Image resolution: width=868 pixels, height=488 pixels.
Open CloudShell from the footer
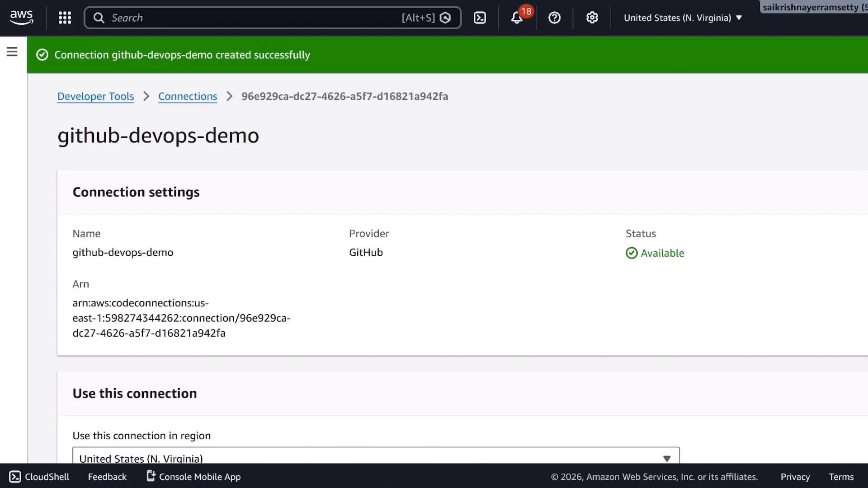point(39,477)
